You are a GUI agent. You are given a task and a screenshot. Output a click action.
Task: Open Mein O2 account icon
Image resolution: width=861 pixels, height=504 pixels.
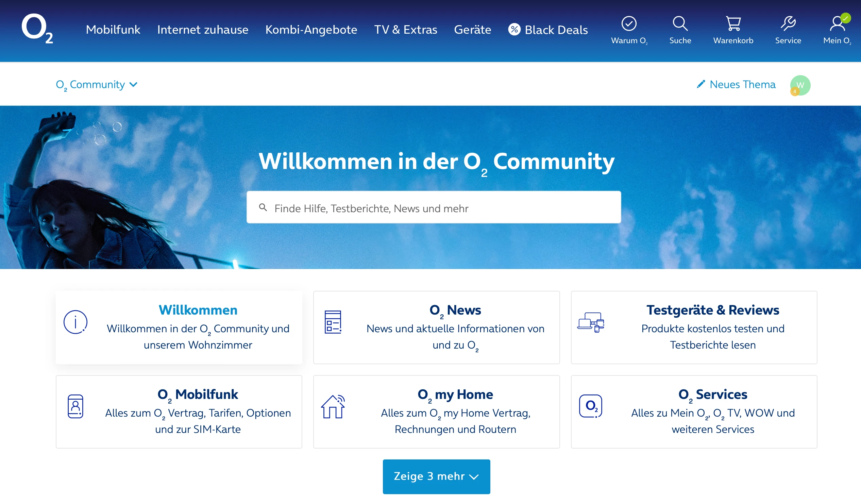click(x=837, y=23)
